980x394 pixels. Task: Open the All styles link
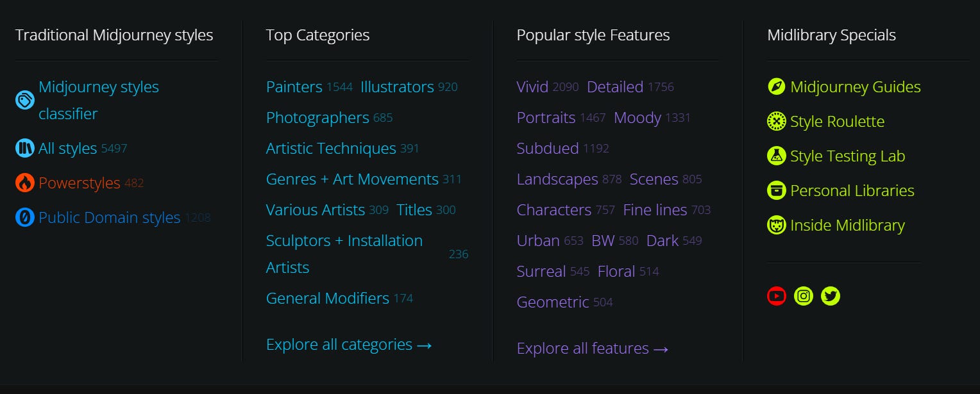[x=67, y=149]
